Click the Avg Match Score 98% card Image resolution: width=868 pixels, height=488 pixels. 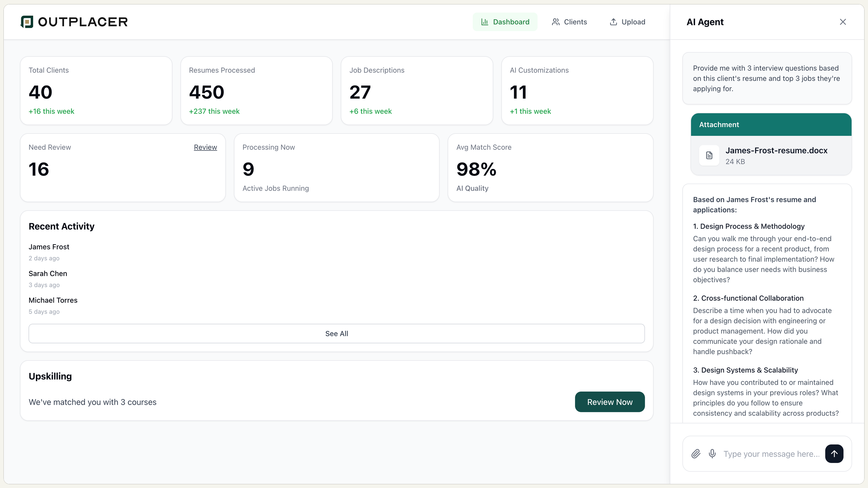click(550, 167)
